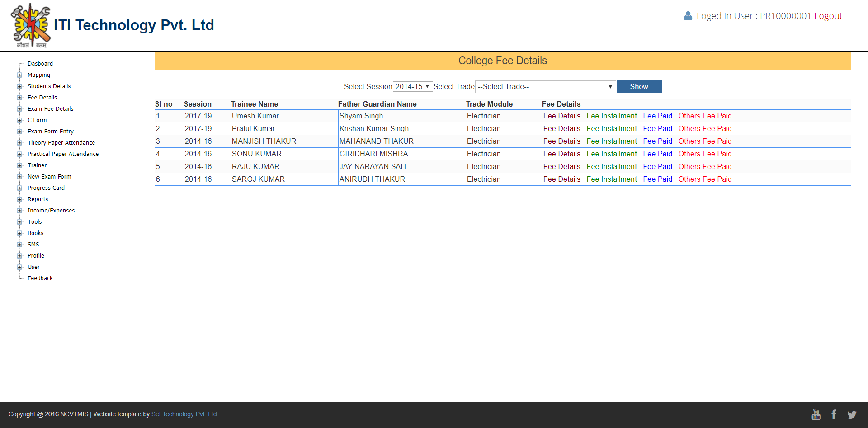Open the Select Trade dropdown
Viewport: 868px width, 428px height.
pyautogui.click(x=545, y=86)
